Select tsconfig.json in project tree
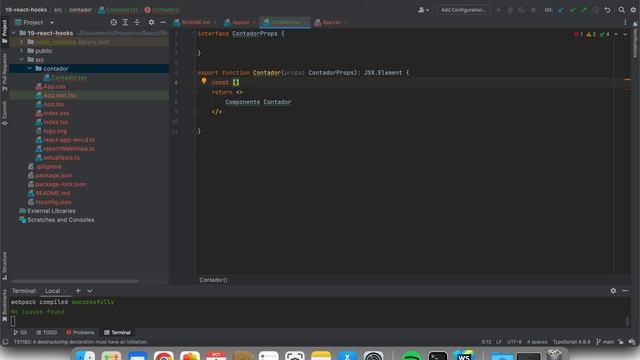Screen dimensions: 640x360 [53, 202]
